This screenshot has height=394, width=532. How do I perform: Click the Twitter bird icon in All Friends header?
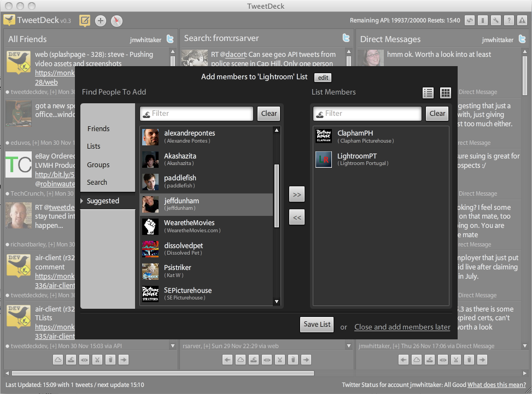[x=170, y=39]
